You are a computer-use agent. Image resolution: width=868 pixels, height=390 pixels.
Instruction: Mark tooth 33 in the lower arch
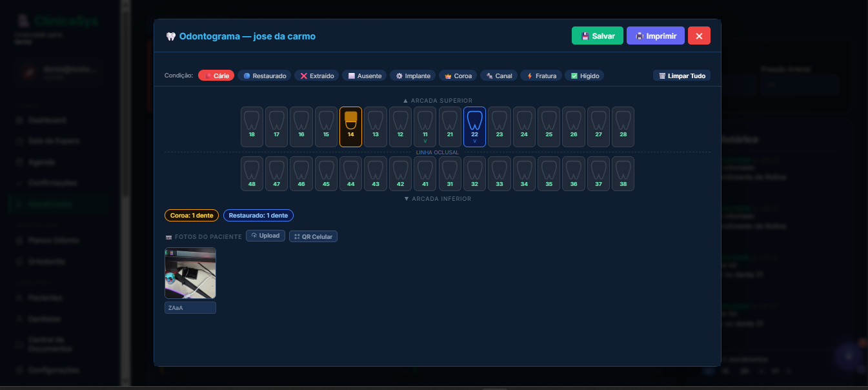point(500,174)
